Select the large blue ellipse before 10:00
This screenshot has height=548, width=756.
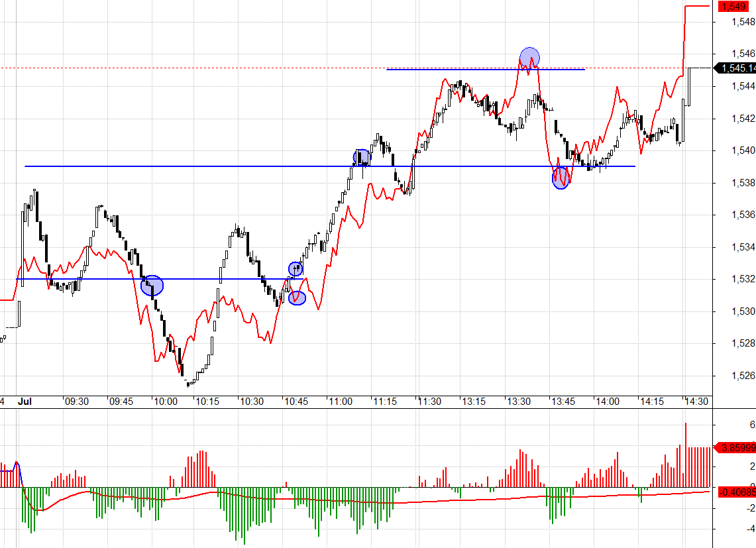tap(152, 285)
